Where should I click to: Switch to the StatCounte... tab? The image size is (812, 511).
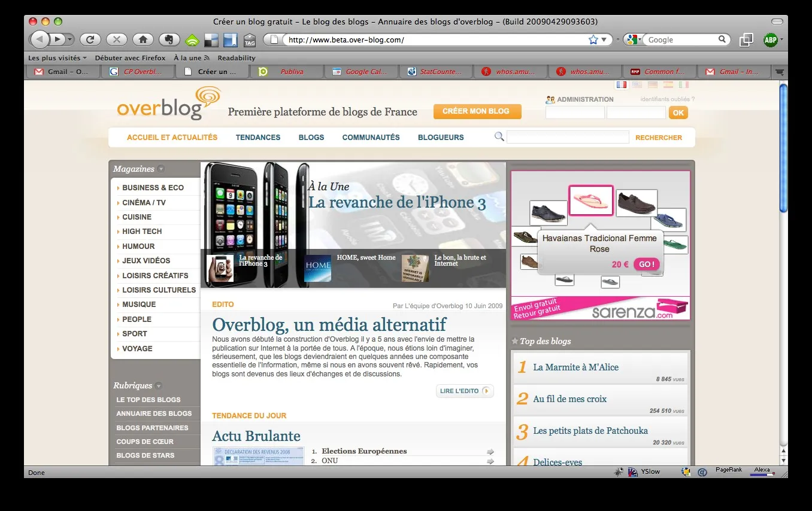tap(436, 72)
